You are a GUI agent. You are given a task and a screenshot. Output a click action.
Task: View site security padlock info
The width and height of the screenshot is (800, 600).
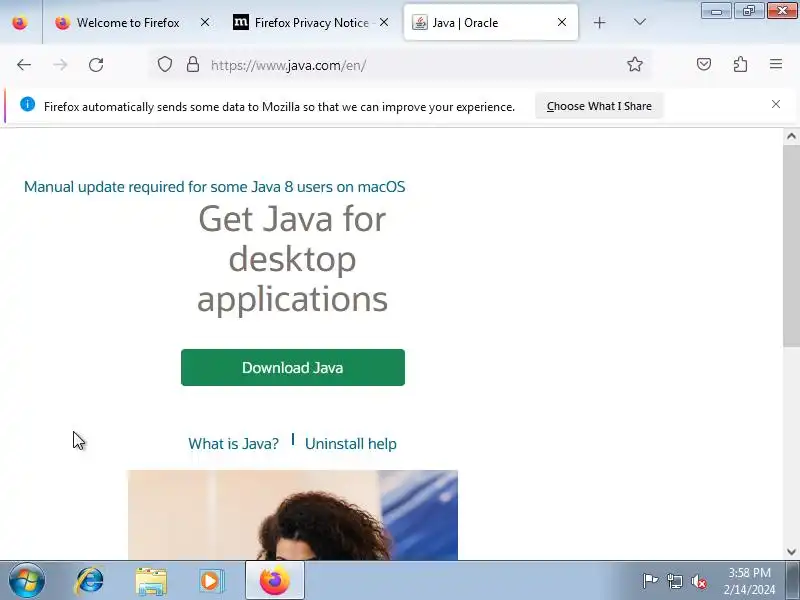click(x=192, y=65)
